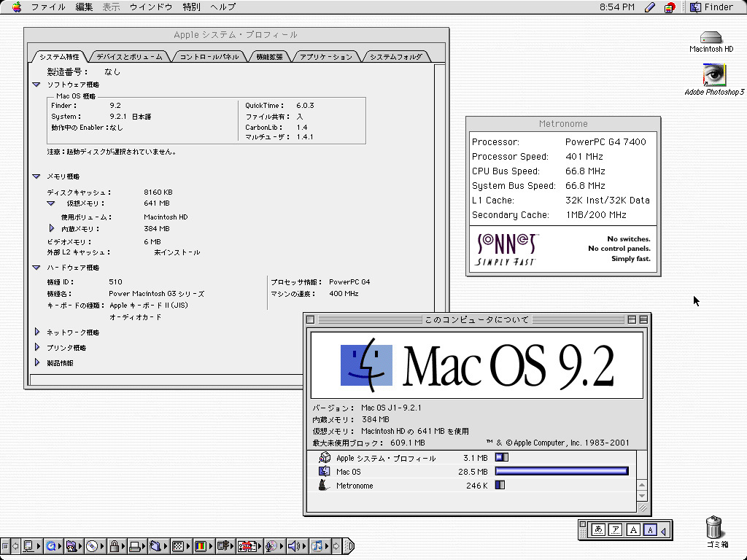The image size is (747, 560).
Task: Click the Metronome memory usage bar
Action: point(500,485)
